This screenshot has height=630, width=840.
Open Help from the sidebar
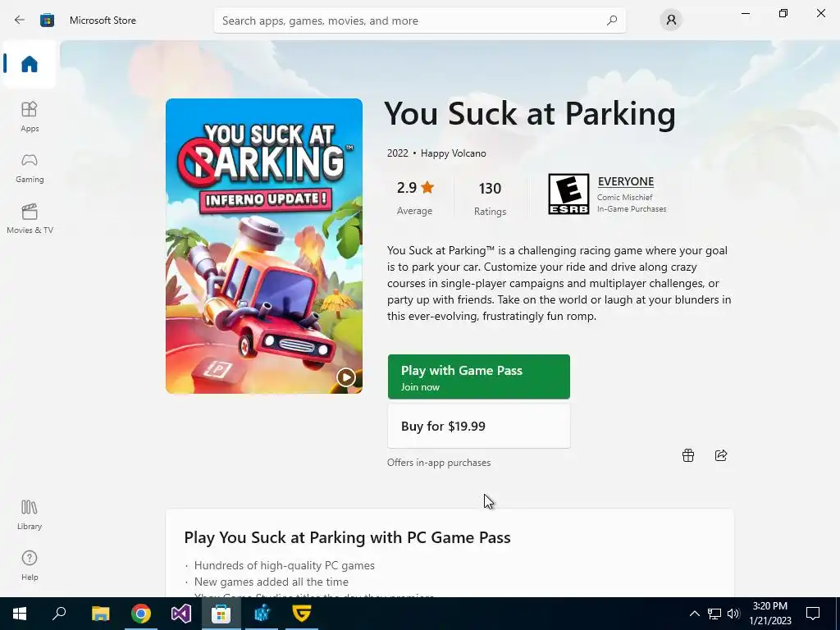[30, 565]
